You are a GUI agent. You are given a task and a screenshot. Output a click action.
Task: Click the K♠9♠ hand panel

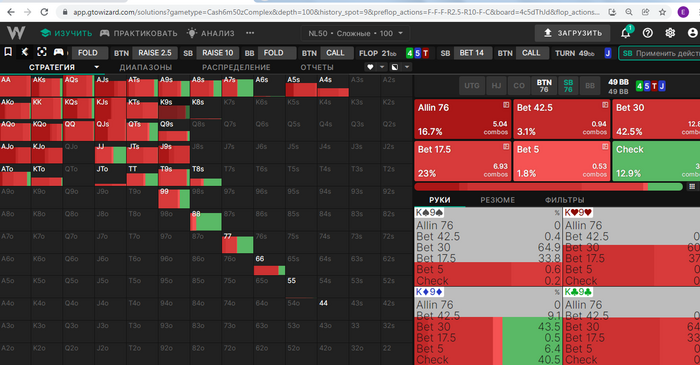tap(488, 248)
